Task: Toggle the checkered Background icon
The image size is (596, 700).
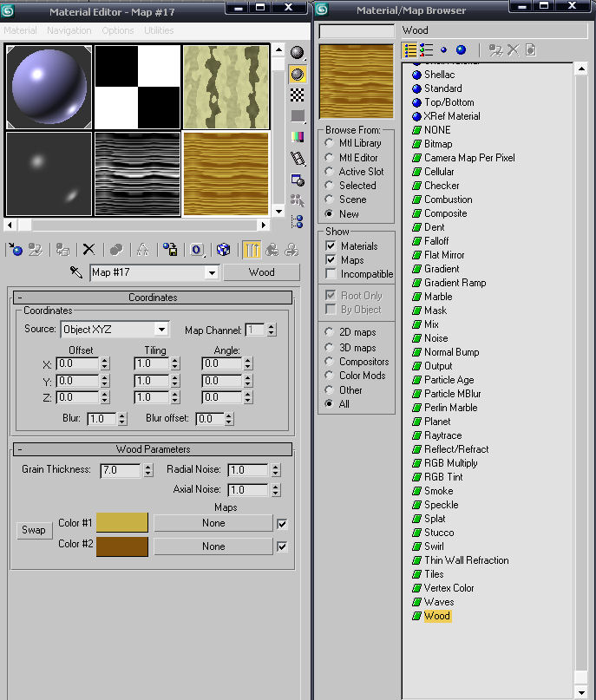Action: pyautogui.click(x=298, y=95)
